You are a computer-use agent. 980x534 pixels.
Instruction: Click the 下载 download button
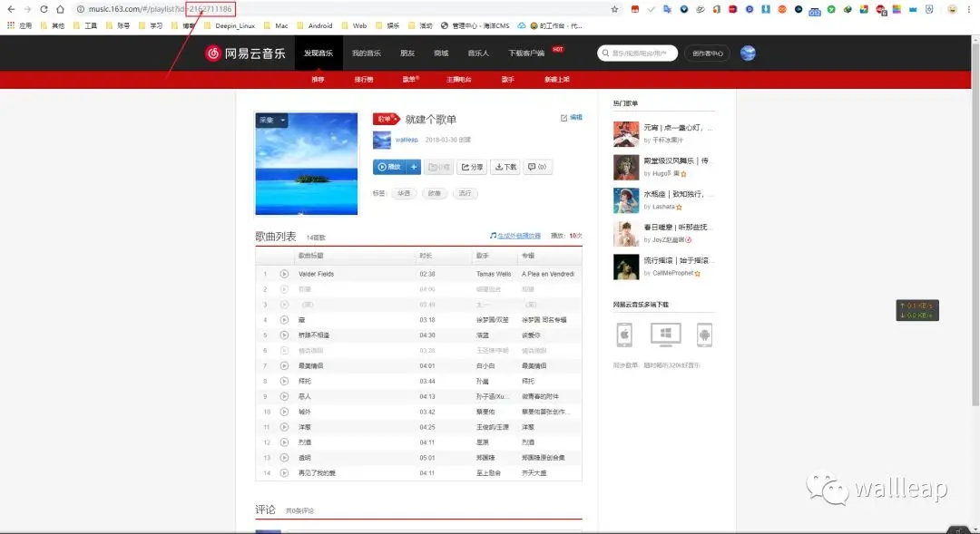[505, 167]
